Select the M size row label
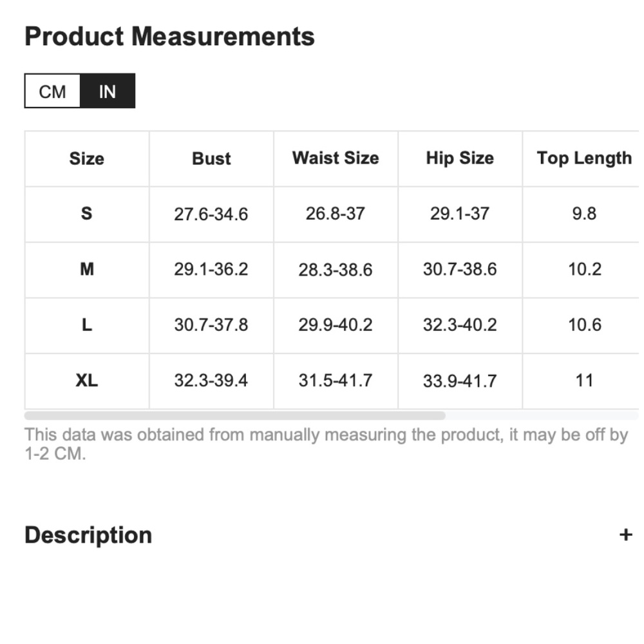 click(87, 270)
